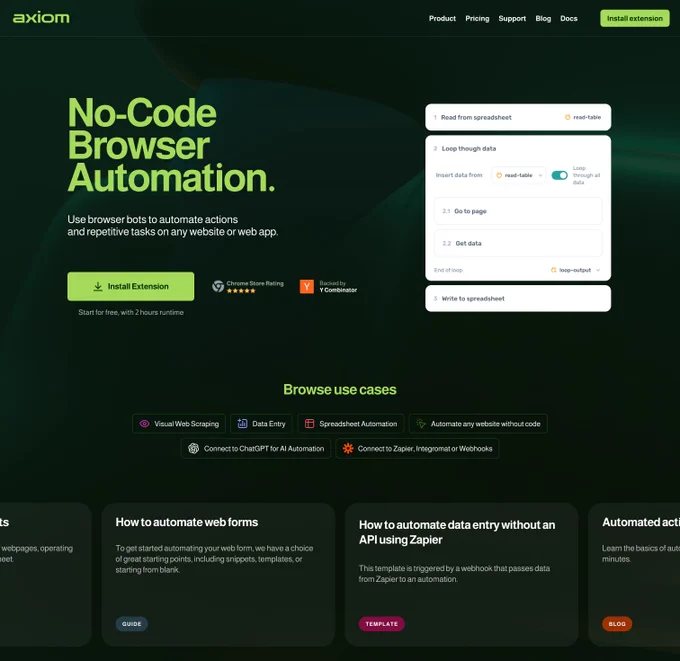Screen dimensions: 680x661
Task: Click the Data Entry chart icon
Action: [x=242, y=424]
